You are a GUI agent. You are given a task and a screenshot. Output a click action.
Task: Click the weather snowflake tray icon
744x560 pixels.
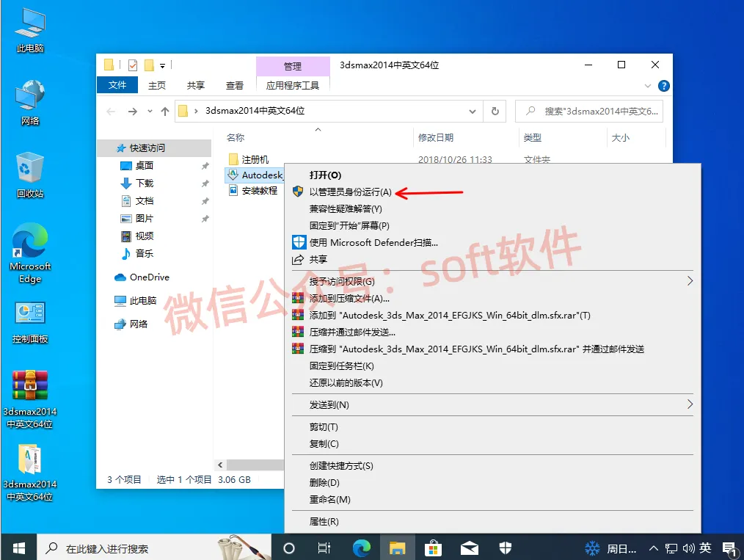592,548
